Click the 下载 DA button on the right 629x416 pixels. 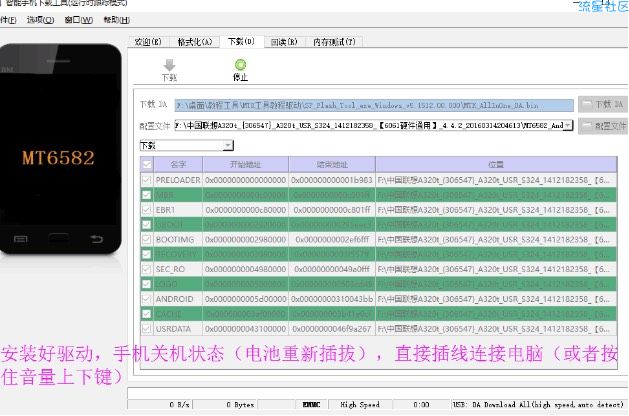tap(603, 104)
